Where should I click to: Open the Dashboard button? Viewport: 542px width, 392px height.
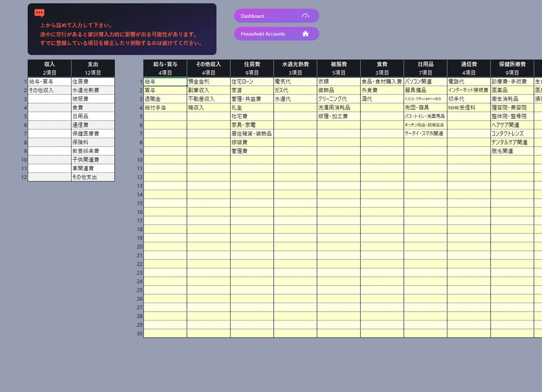[276, 16]
